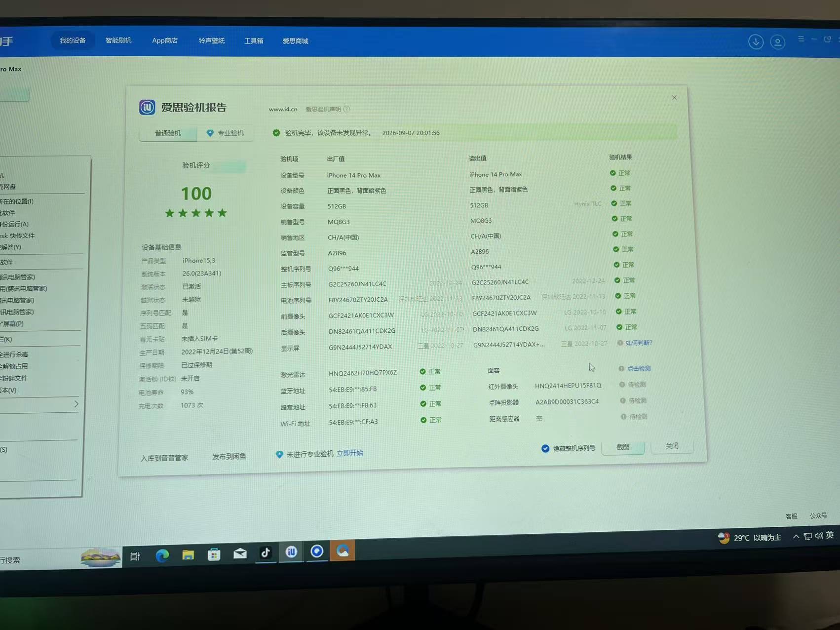Click green check icon in 电池序列号 row
The image size is (840, 630).
pyautogui.click(x=618, y=296)
